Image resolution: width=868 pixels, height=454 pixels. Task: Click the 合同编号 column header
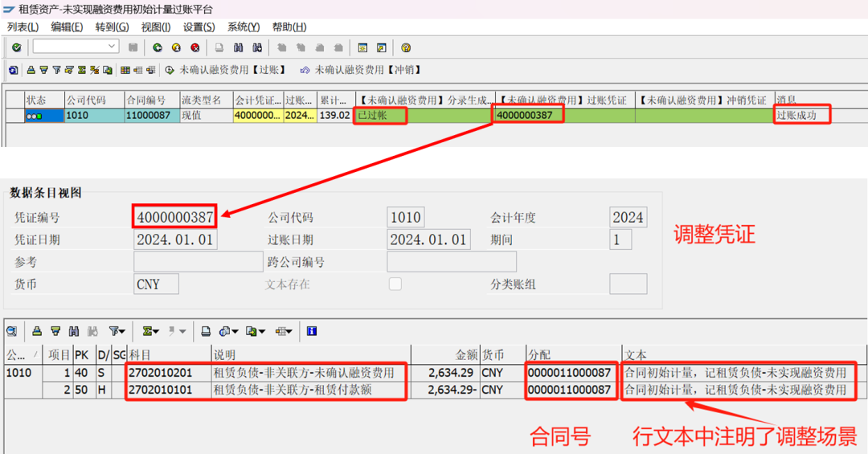click(x=152, y=100)
